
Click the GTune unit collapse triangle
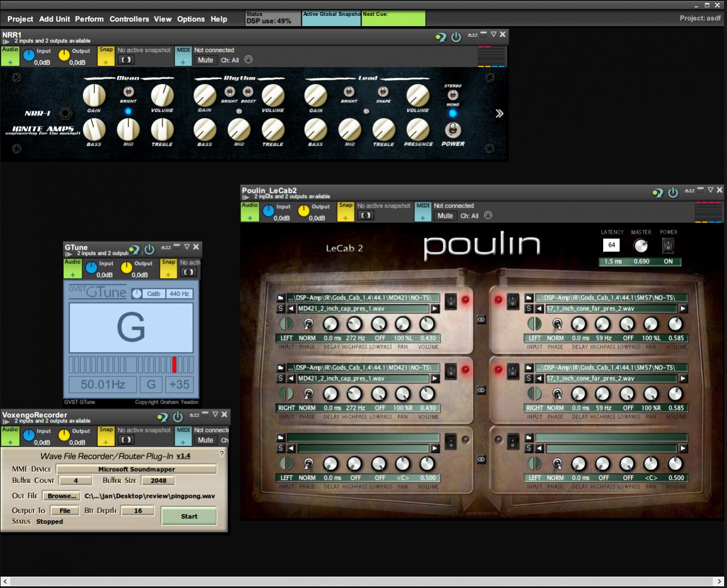186,247
